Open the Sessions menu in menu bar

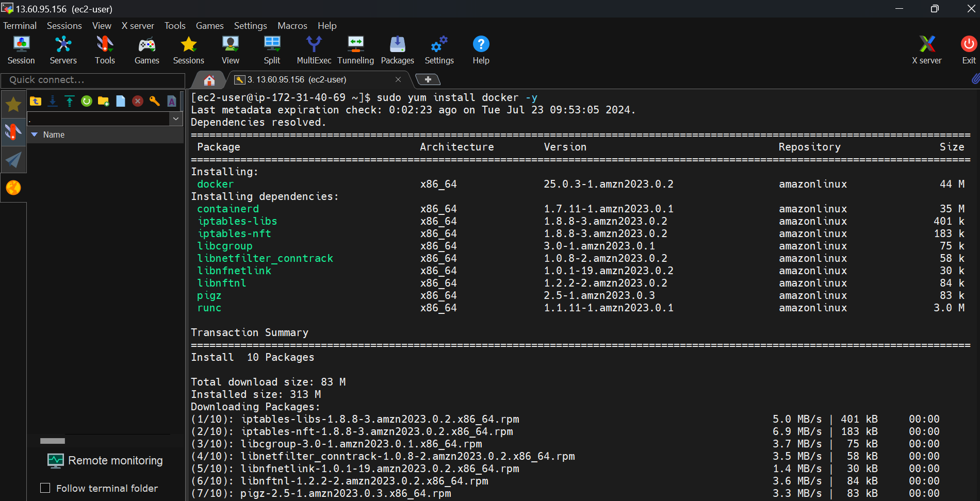coord(64,26)
